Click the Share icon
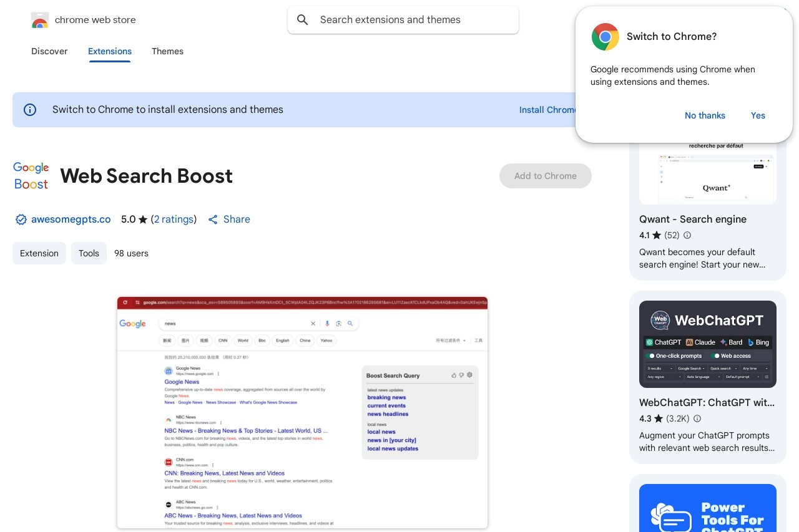The image size is (799, 532). (213, 220)
